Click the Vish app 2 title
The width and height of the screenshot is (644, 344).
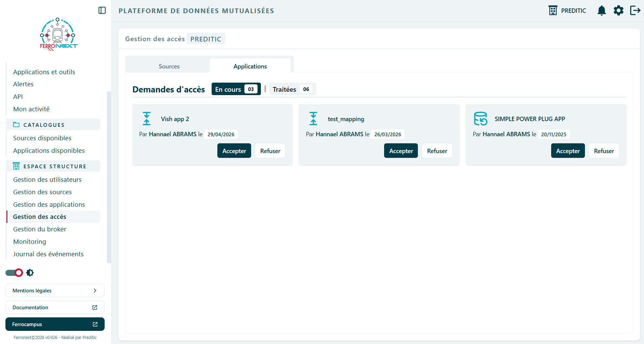(x=175, y=119)
